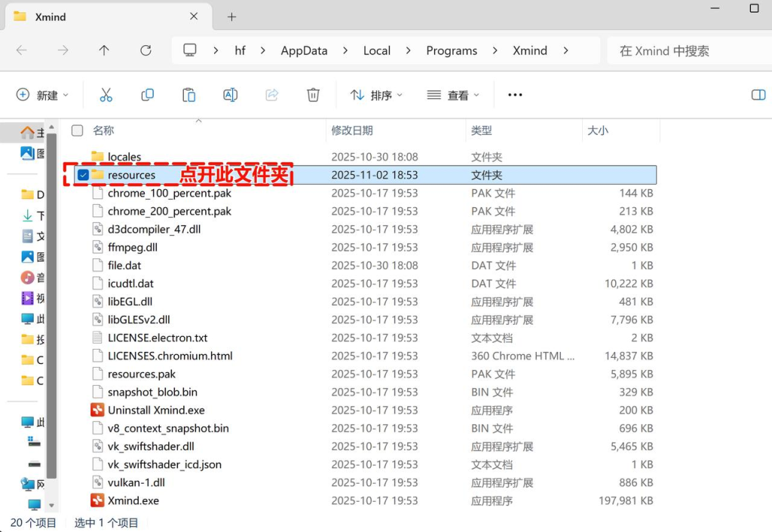Click the d3dcompiler_47.dll file icon

click(97, 229)
